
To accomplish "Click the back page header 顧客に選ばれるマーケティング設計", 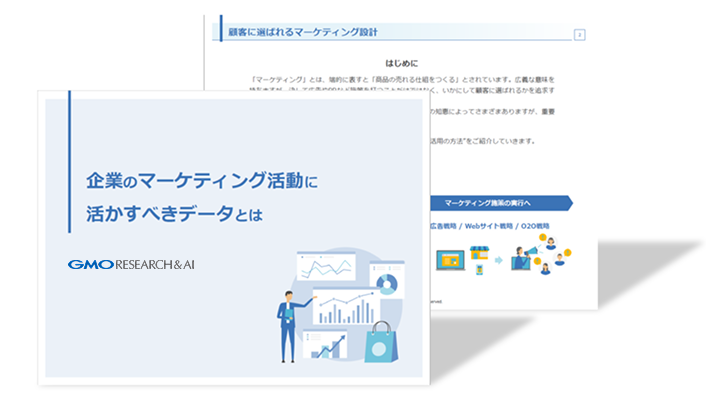I will pos(303,32).
